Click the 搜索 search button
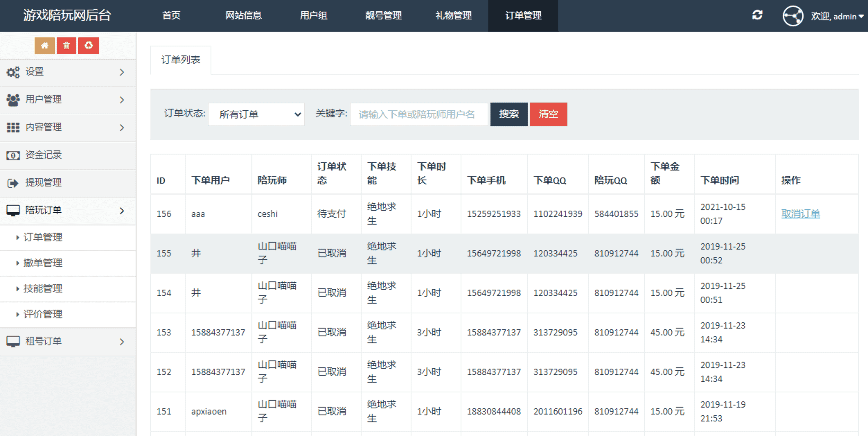This screenshot has width=868, height=436. click(x=509, y=114)
